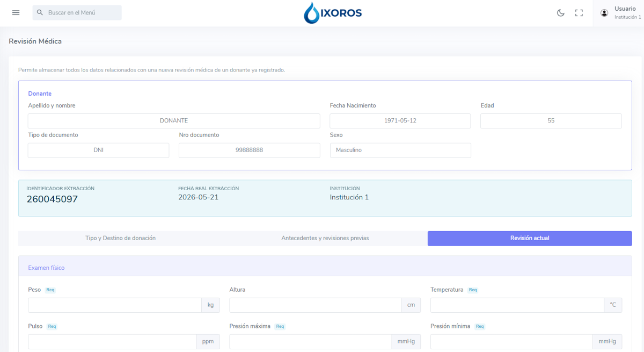This screenshot has width=644, height=352.
Task: Focus the Buscar en el Menú field
Action: click(x=77, y=13)
